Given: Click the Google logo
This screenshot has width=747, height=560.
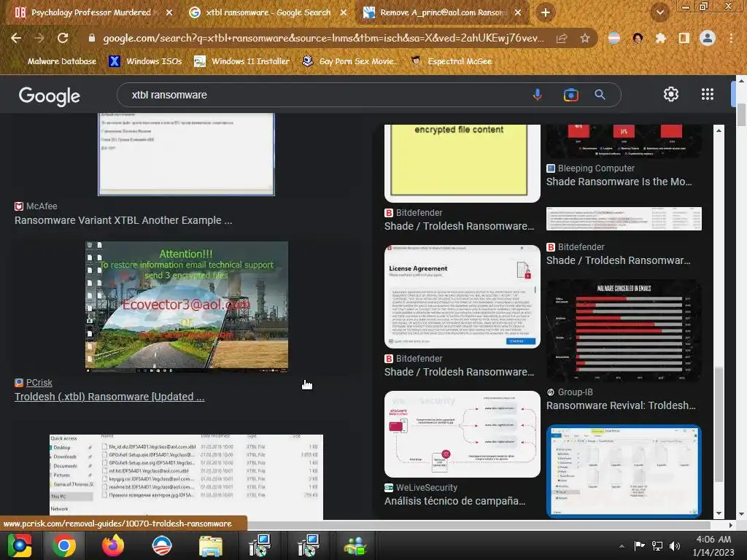Looking at the screenshot, I should pyautogui.click(x=50, y=96).
